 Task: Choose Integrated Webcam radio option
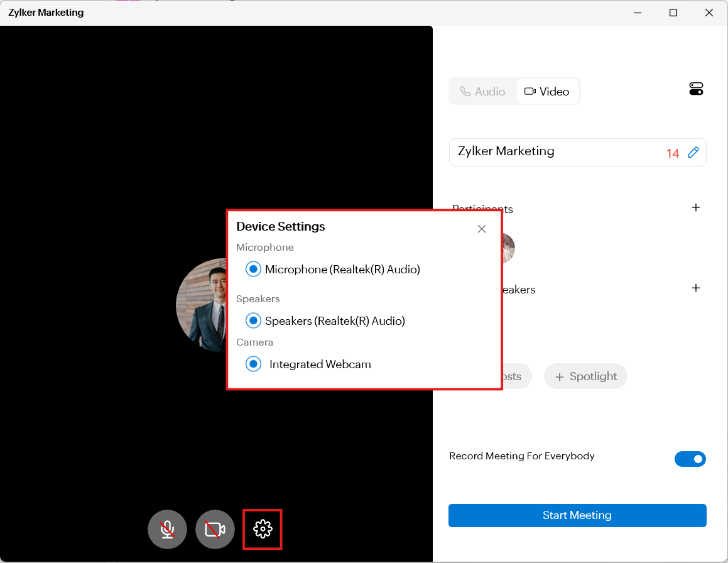click(x=253, y=364)
